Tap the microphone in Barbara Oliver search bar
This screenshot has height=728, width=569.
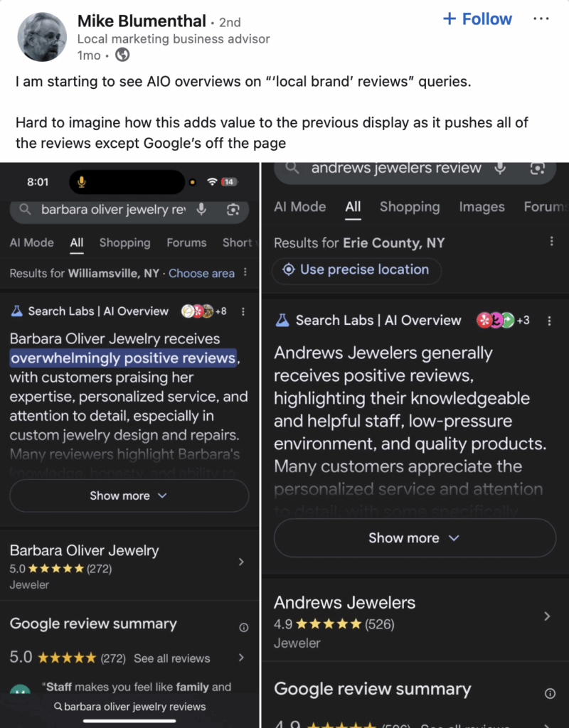(x=202, y=209)
